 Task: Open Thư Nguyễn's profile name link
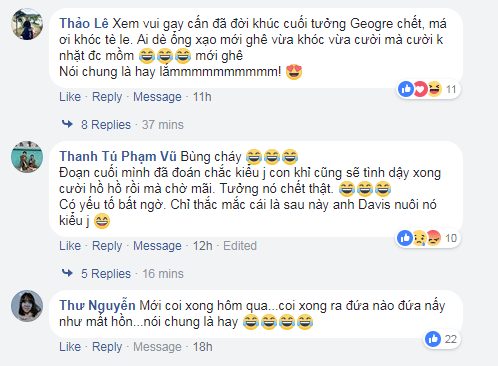pos(97,305)
